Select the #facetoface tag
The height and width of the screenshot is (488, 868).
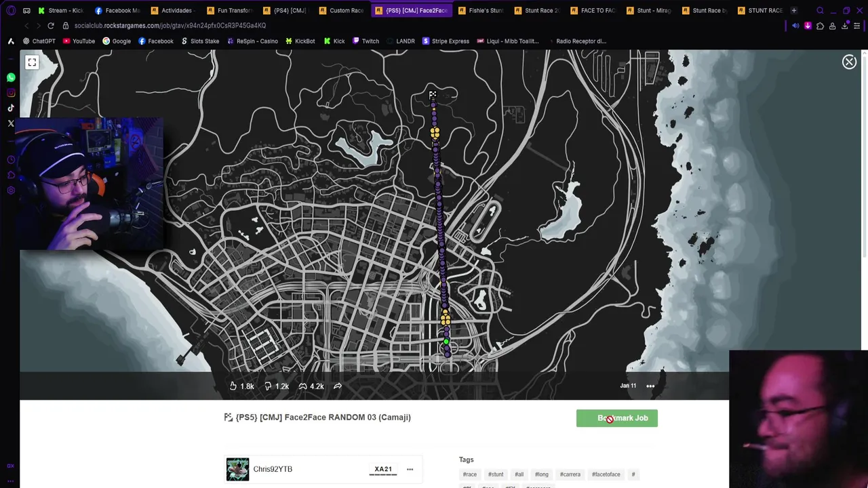pyautogui.click(x=606, y=474)
